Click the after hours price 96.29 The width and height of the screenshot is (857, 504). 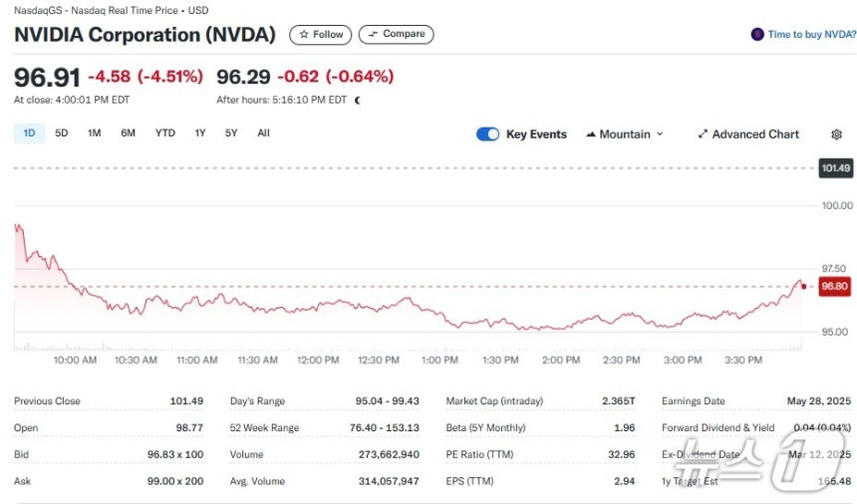pyautogui.click(x=243, y=77)
